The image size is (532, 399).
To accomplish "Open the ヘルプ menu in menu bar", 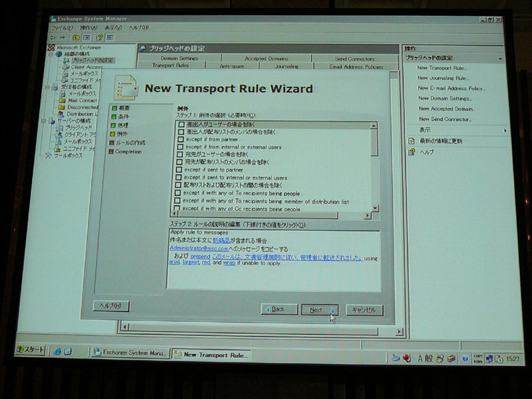I will click(x=138, y=27).
